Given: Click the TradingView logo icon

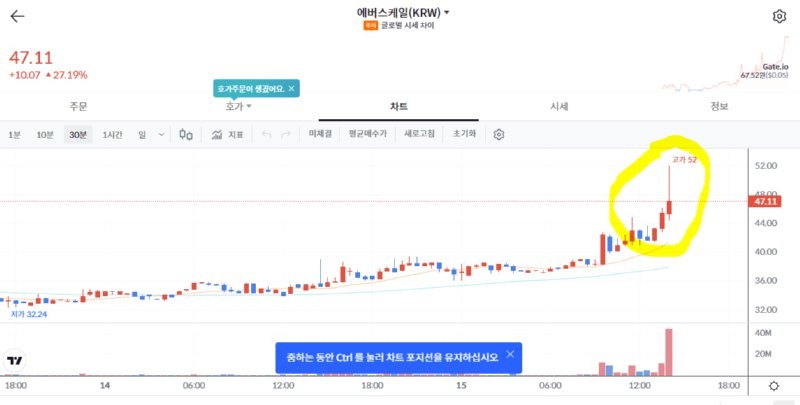Looking at the screenshot, I should (15, 361).
